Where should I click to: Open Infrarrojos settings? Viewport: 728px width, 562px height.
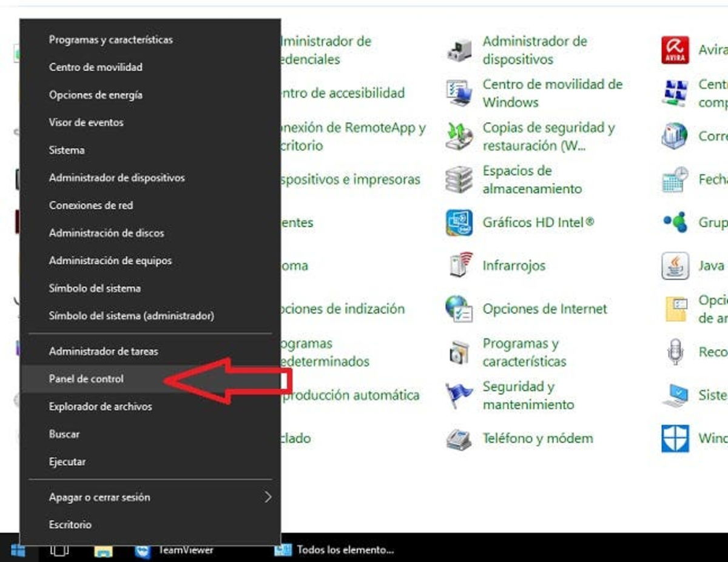[513, 266]
